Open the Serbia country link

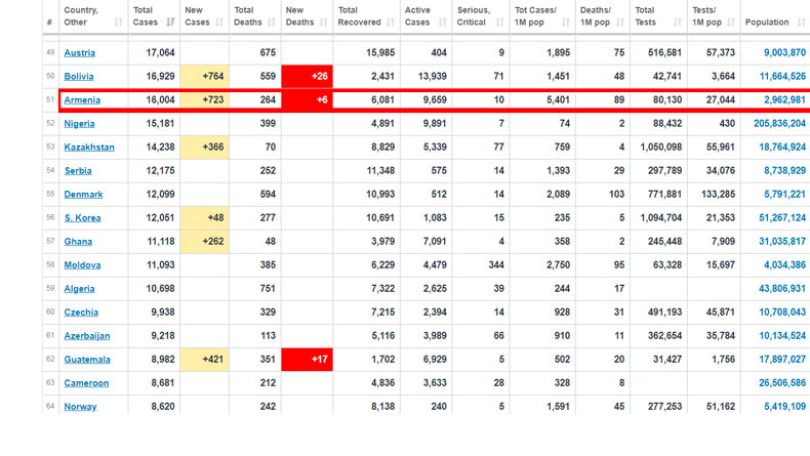[x=78, y=171]
